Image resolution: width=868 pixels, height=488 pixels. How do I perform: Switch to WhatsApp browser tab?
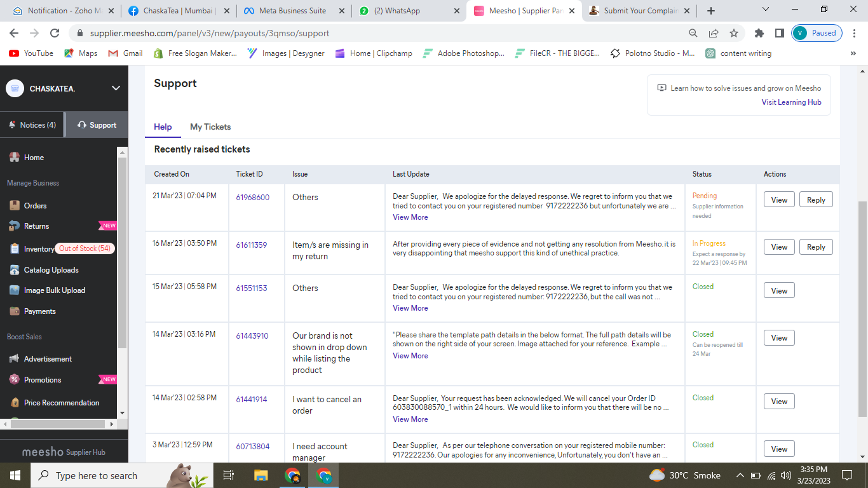pos(409,11)
